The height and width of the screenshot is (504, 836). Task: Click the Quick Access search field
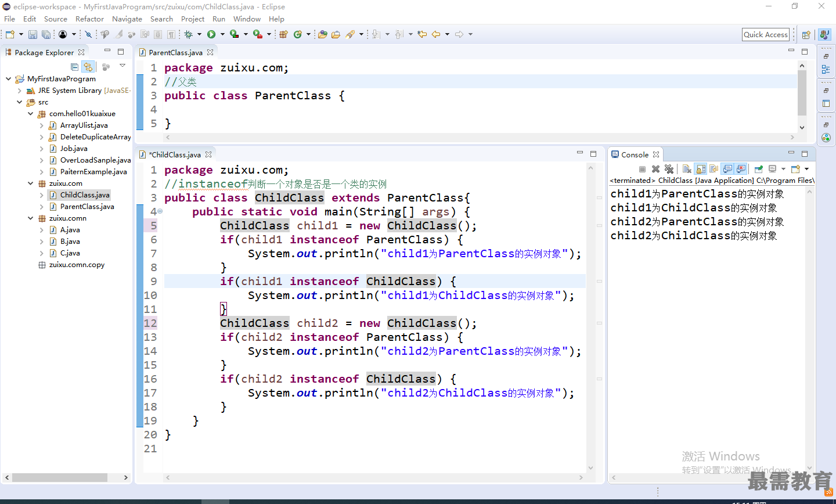[x=766, y=35]
